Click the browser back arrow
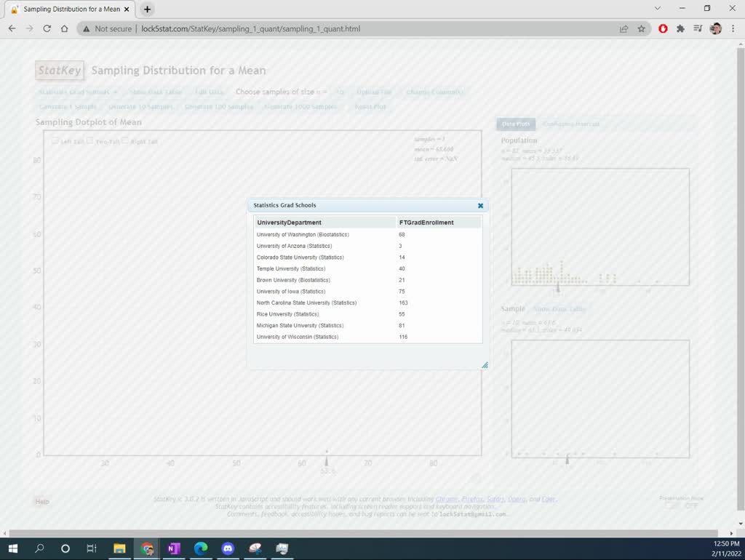The image size is (745, 560). click(x=12, y=29)
